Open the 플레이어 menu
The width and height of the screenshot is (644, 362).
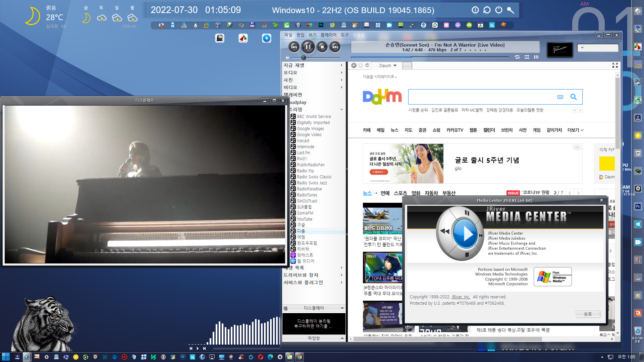point(328,35)
